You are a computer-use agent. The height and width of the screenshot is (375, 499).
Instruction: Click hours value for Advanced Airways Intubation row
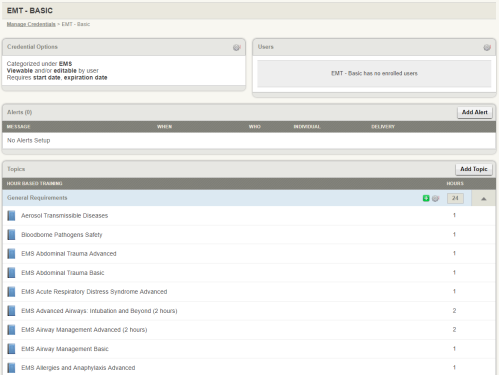coord(454,311)
